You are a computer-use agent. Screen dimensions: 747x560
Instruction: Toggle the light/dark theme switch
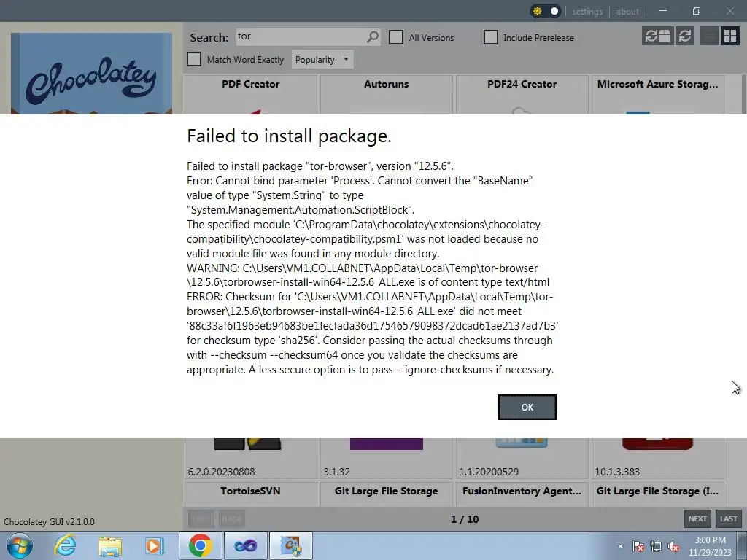tap(546, 11)
